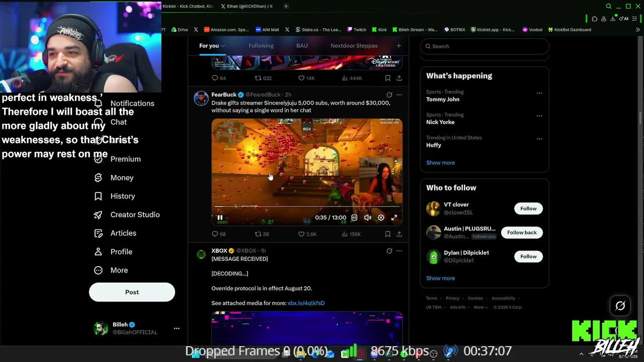Pause the FearBuck video
This screenshot has width=644, height=362.
tap(220, 218)
